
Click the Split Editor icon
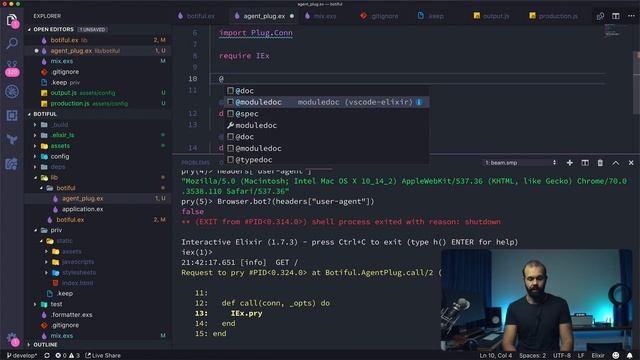(x=616, y=16)
